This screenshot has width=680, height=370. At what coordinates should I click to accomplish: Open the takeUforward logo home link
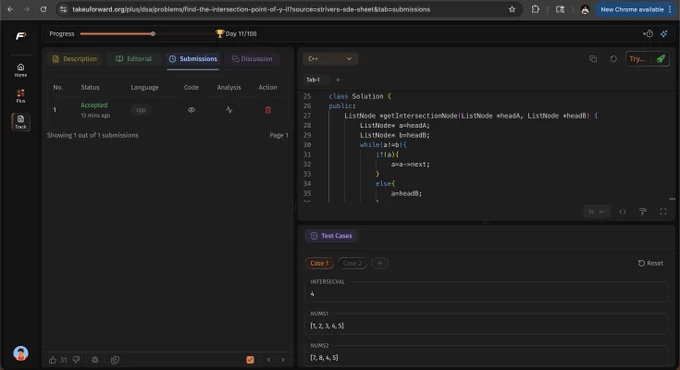click(x=21, y=36)
